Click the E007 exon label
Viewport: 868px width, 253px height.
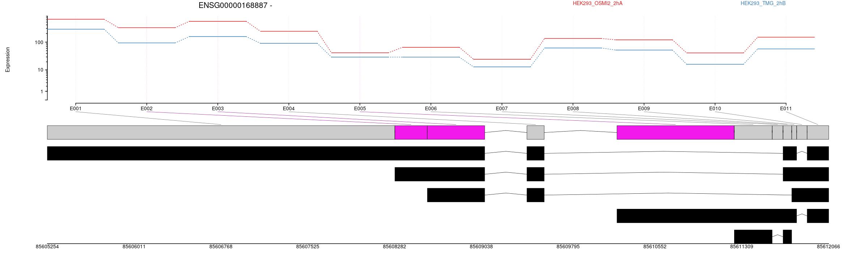502,108
